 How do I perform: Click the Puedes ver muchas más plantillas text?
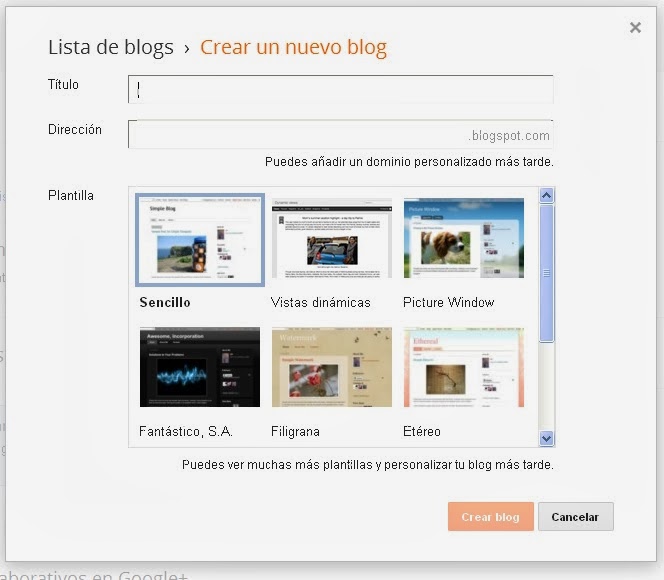click(x=368, y=465)
